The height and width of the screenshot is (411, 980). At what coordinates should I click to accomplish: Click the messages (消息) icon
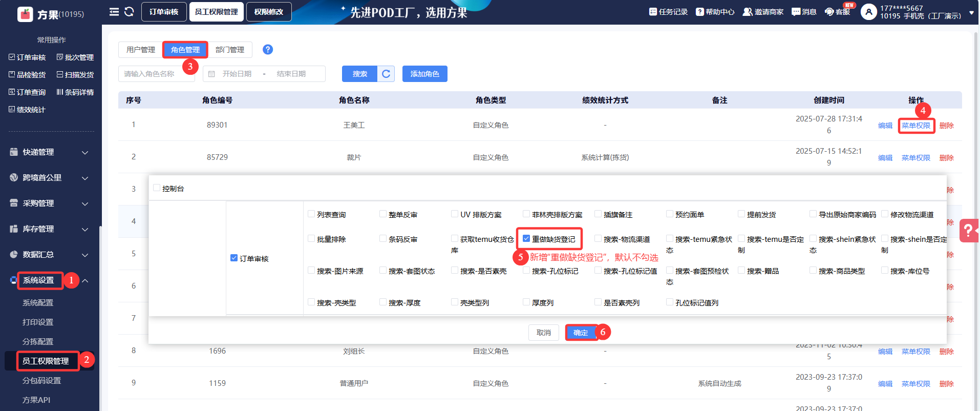pyautogui.click(x=796, y=12)
